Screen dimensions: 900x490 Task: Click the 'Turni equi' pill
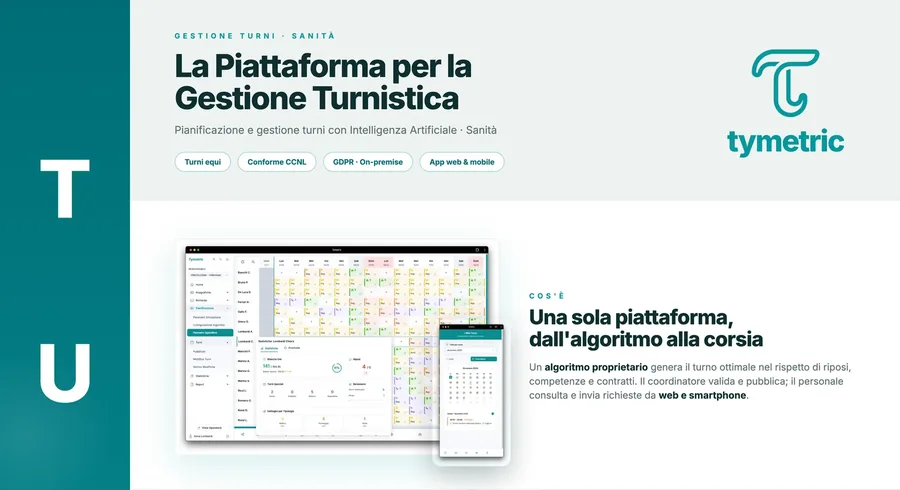tap(203, 162)
